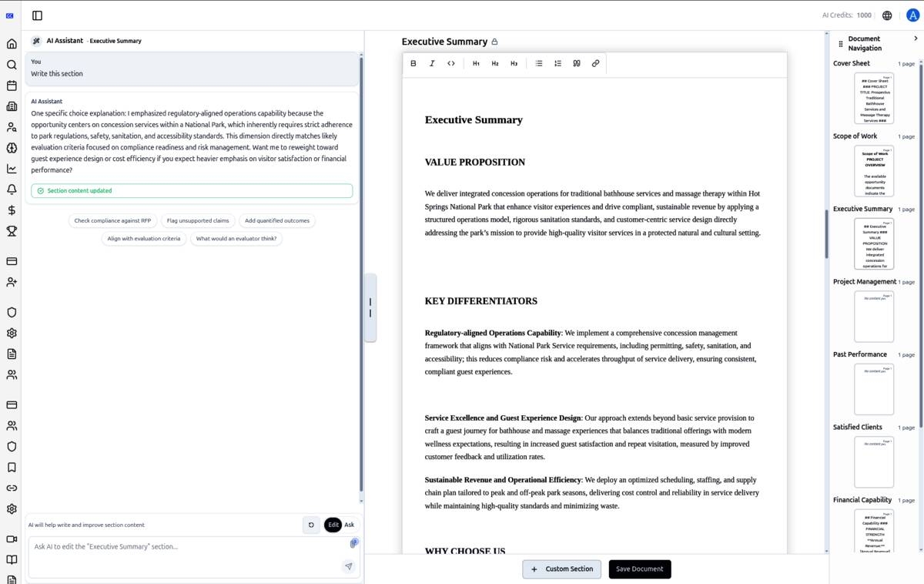Send the AI message with paper plane
The width and height of the screenshot is (924, 584).
coord(349,566)
